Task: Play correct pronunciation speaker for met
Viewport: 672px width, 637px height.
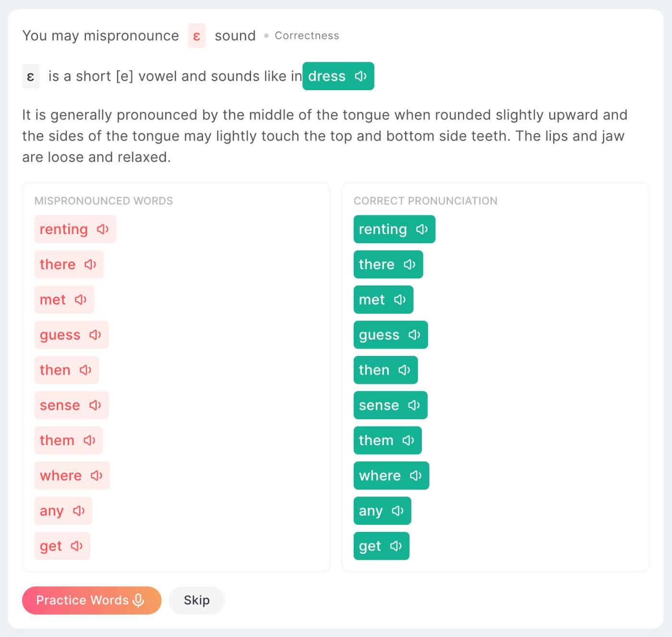Action: (x=399, y=300)
